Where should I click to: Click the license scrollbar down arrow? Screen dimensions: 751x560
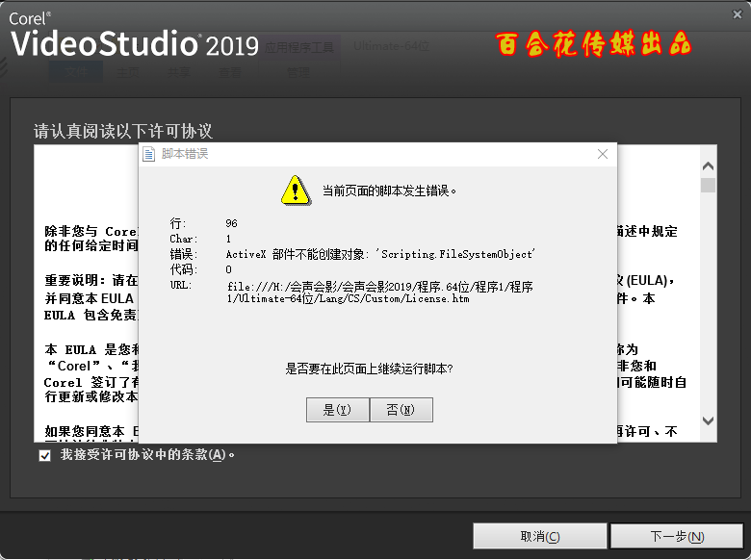pos(708,420)
